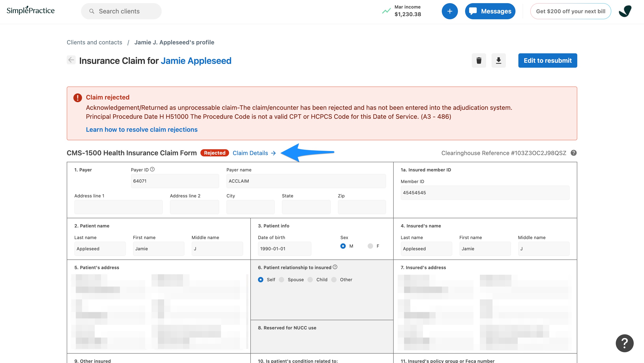The width and height of the screenshot is (644, 363).
Task: Click the payer Zip field
Action: (362, 207)
